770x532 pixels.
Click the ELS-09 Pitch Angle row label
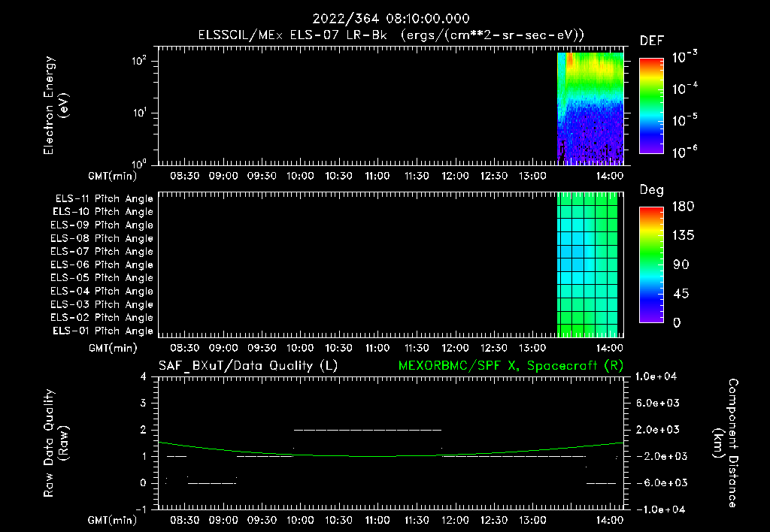tap(102, 225)
